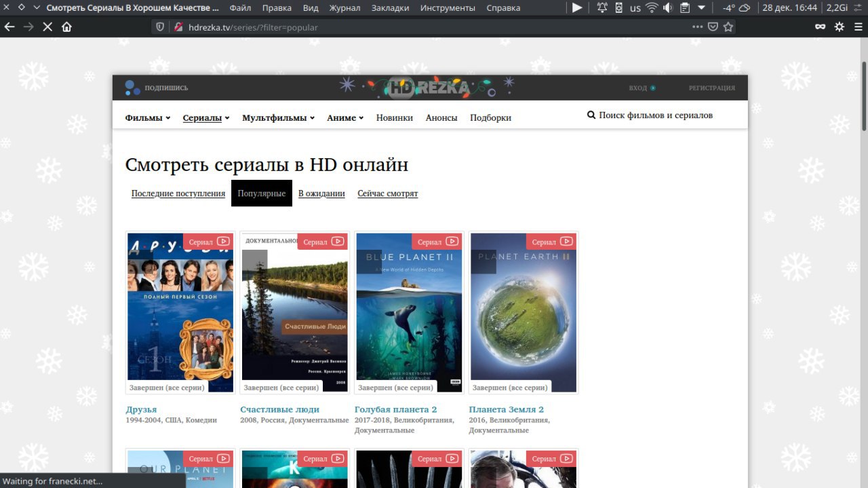The width and height of the screenshot is (868, 488).
Task: Open the Файл menu
Action: 240,8
